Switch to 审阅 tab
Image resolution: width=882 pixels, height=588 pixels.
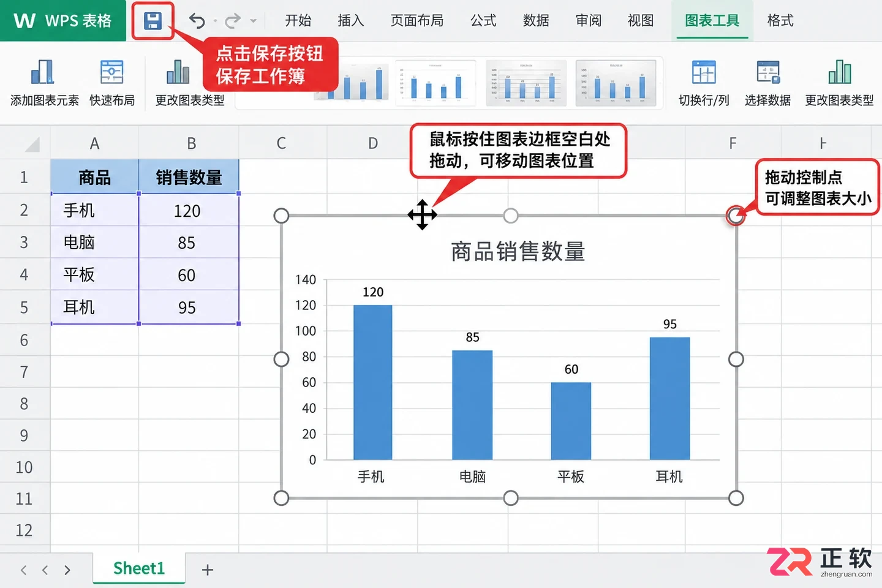589,20
